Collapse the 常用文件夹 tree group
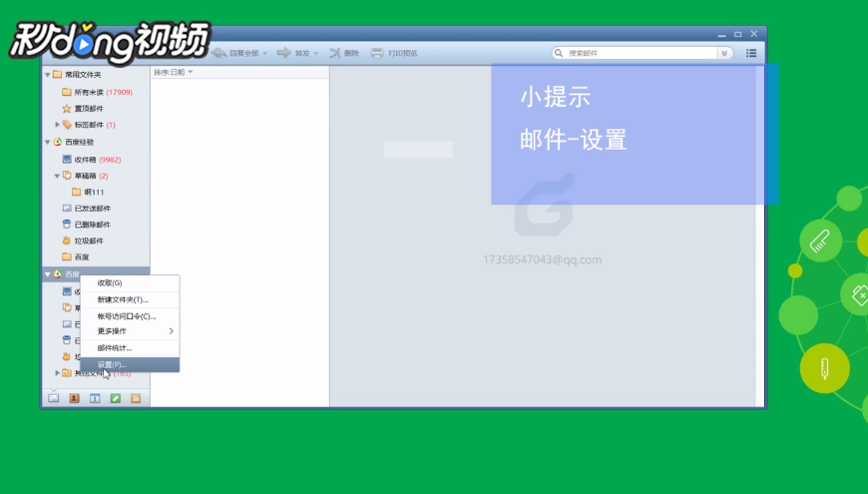This screenshot has width=868, height=494. click(x=48, y=74)
